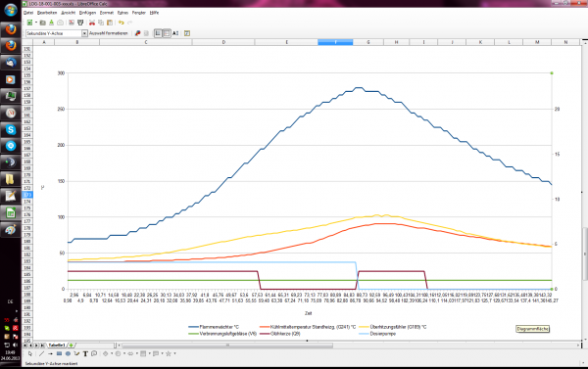Select the Rectangle drawing tool
The height and width of the screenshot is (369, 588).
[59, 353]
